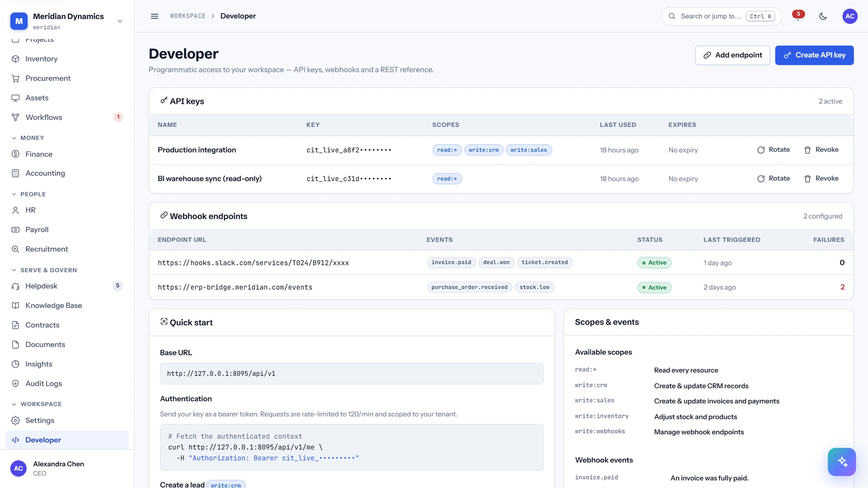Open notifications bell with 5 badge
This screenshot has height=488, width=868.
(x=798, y=16)
